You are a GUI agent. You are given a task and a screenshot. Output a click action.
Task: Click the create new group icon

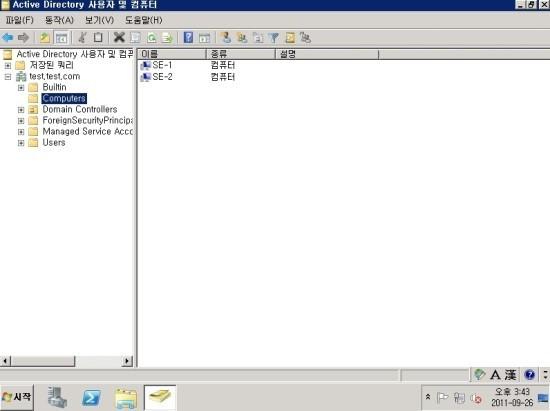pos(242,38)
